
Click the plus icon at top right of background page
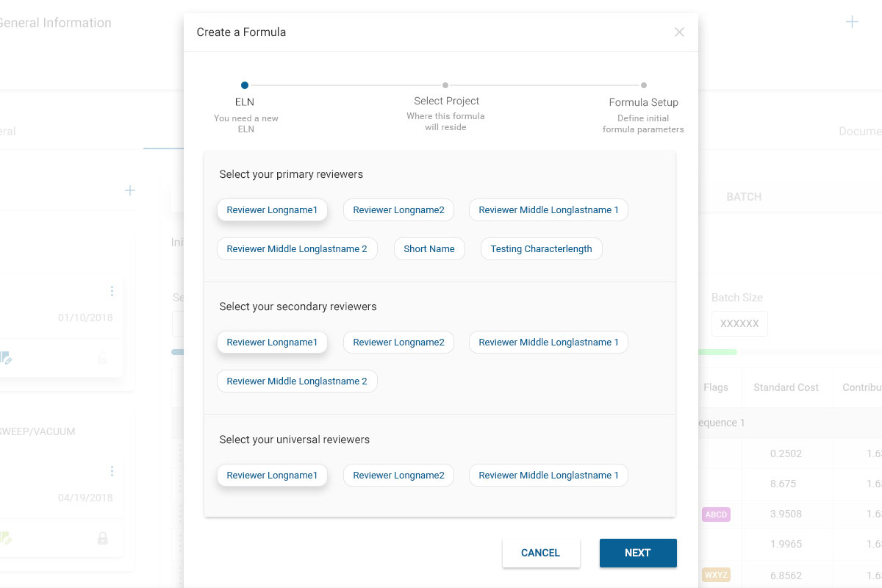click(852, 22)
